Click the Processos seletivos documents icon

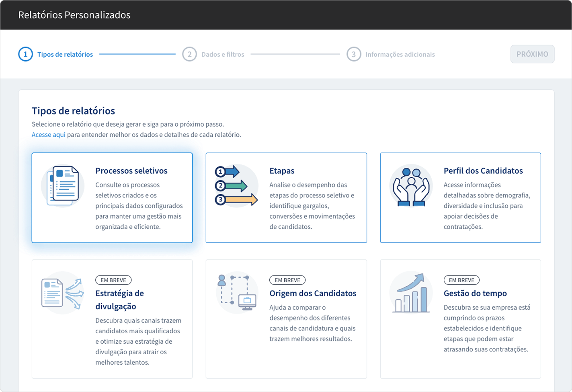[63, 186]
